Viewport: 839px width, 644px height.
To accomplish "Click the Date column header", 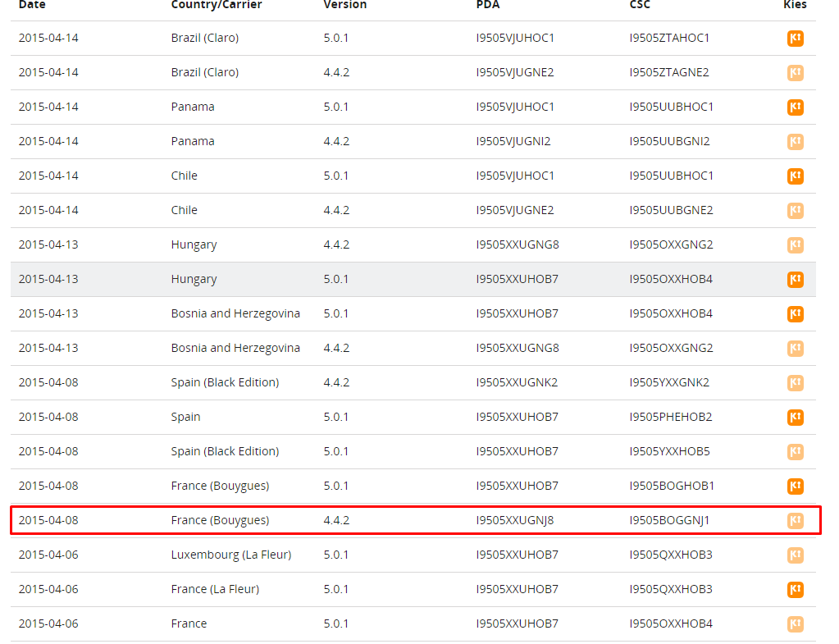I will click(32, 4).
